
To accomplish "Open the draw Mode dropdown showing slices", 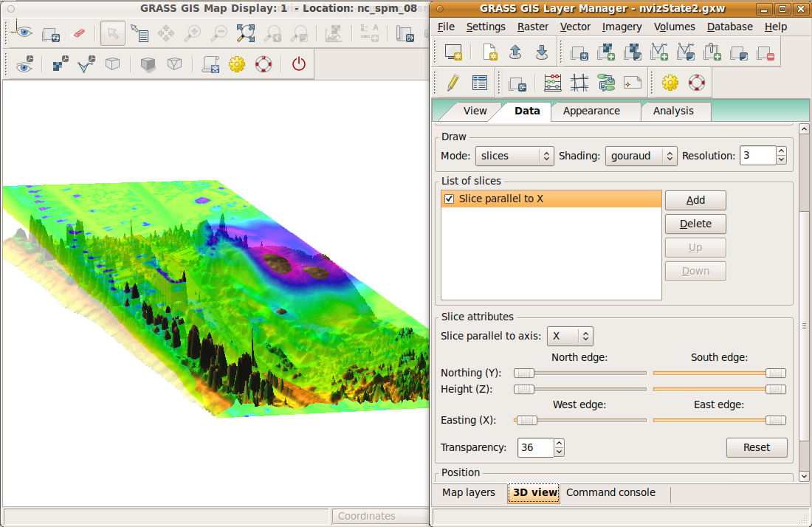I will (516, 156).
